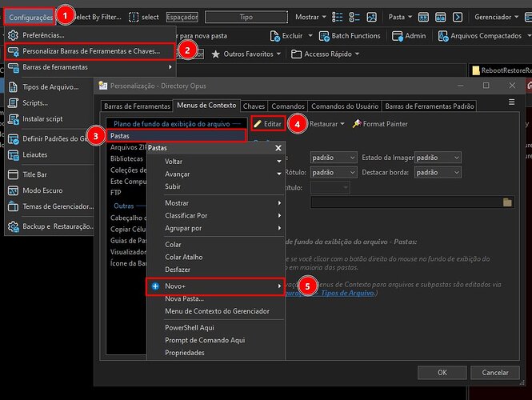
Task: Click the Excluir toolbar button
Action: (x=286, y=36)
